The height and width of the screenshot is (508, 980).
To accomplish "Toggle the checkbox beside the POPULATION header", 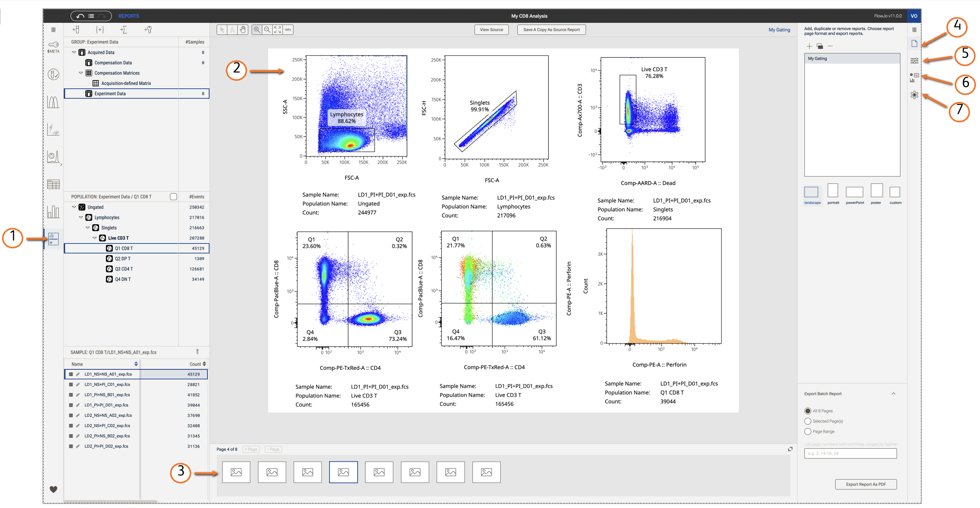I will pyautogui.click(x=173, y=197).
